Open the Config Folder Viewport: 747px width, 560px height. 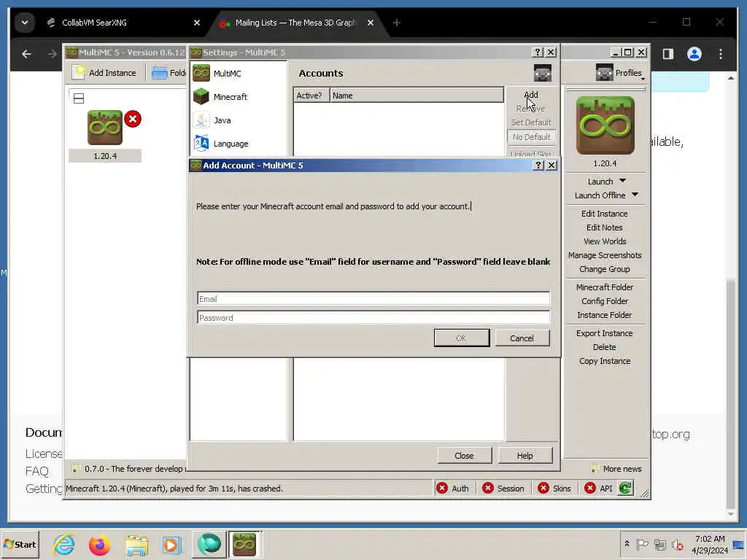pos(605,301)
